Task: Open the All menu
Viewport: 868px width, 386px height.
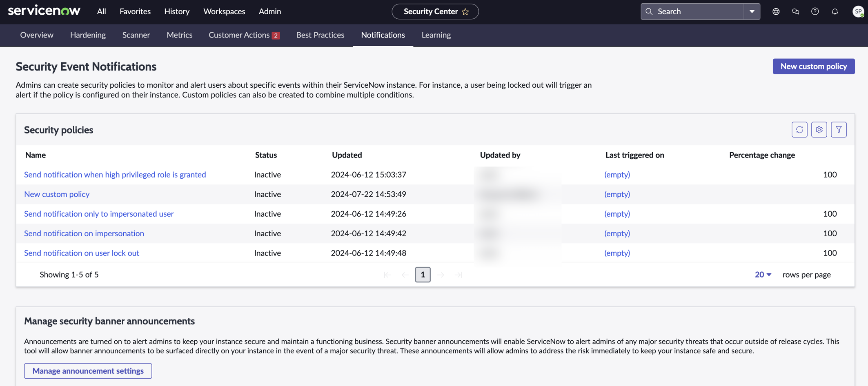Action: tap(102, 11)
